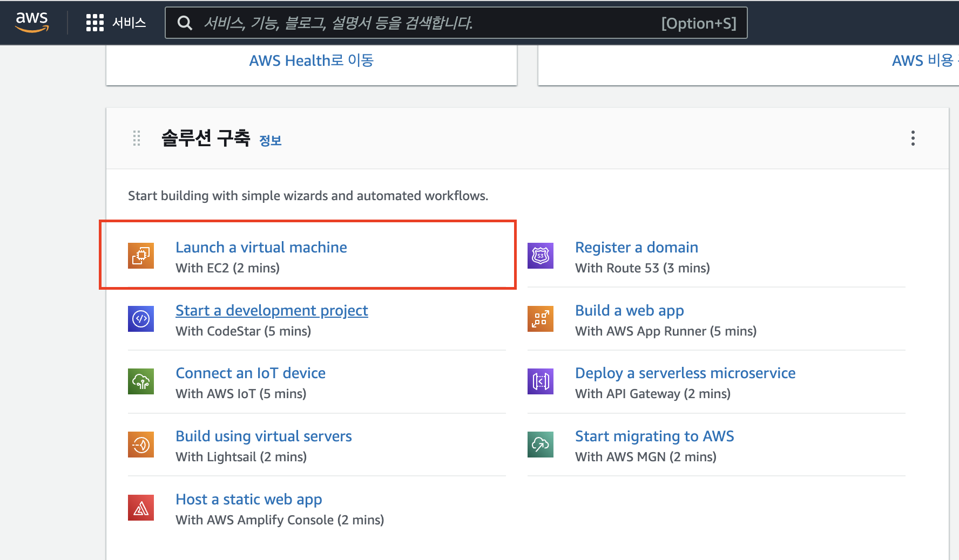Click the EC2 virtual machine icon

[141, 256]
